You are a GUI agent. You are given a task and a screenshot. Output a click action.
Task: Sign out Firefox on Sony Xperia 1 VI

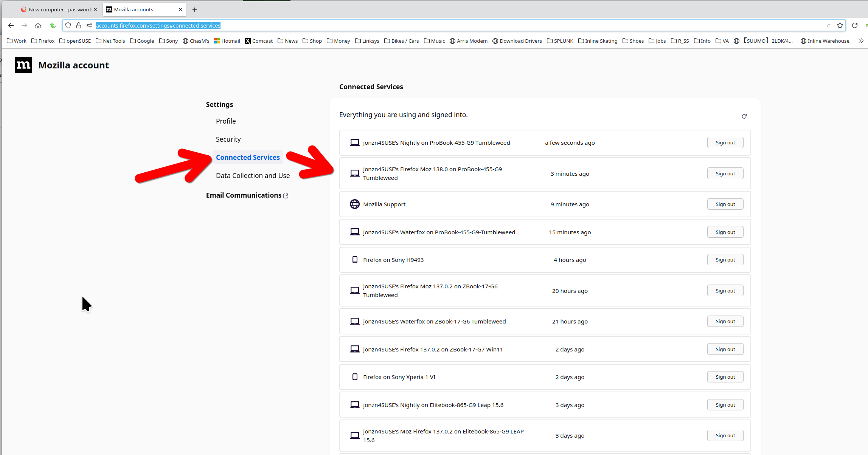(725, 377)
